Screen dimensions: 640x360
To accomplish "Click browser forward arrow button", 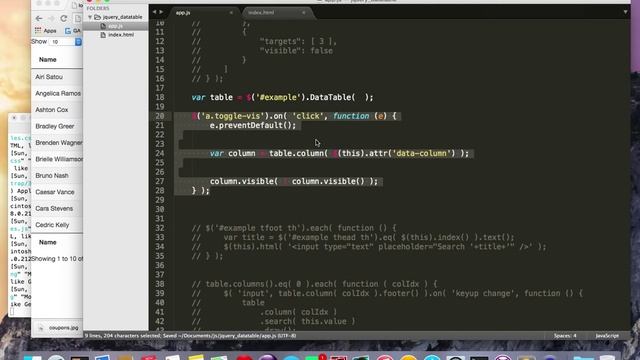I will (x=51, y=18).
